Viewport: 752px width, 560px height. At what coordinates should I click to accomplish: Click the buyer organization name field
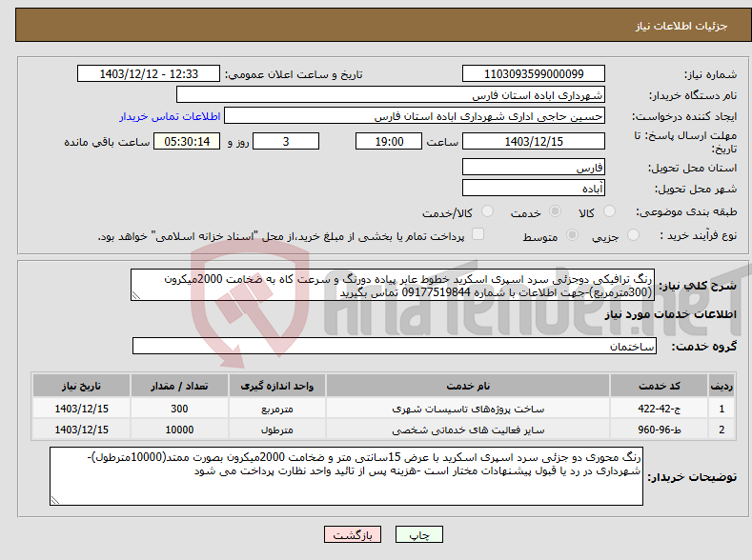pyautogui.click(x=391, y=95)
